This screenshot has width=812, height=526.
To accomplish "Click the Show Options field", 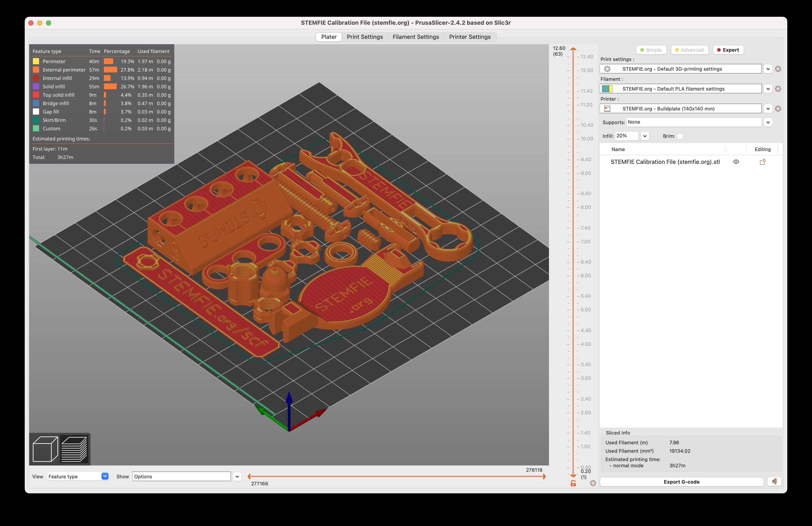I will (x=182, y=477).
